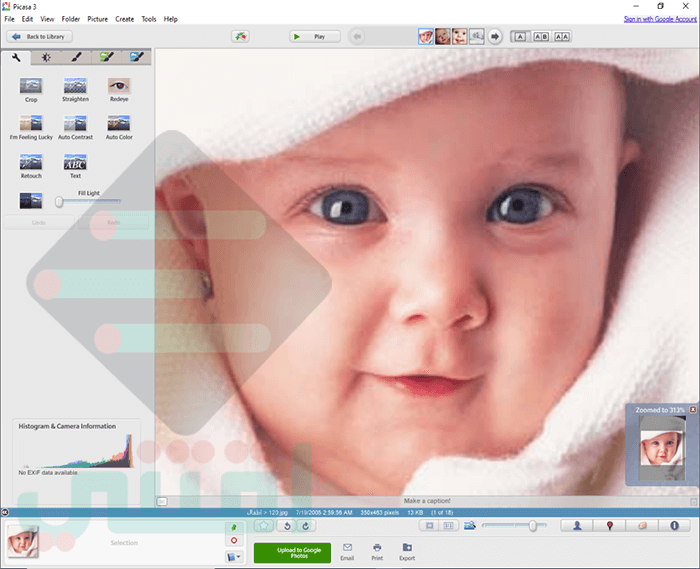Click the Back to Library button
700x569 pixels.
pos(39,37)
